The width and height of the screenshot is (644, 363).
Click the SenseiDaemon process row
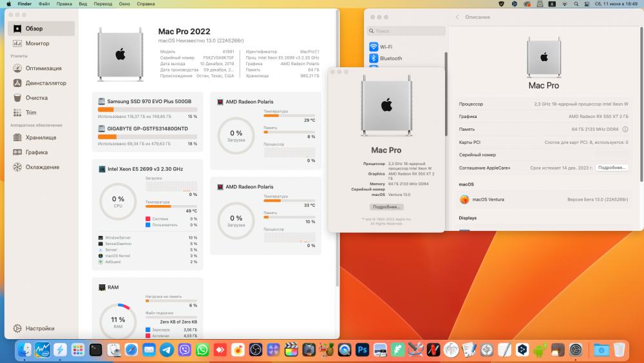[147, 244]
